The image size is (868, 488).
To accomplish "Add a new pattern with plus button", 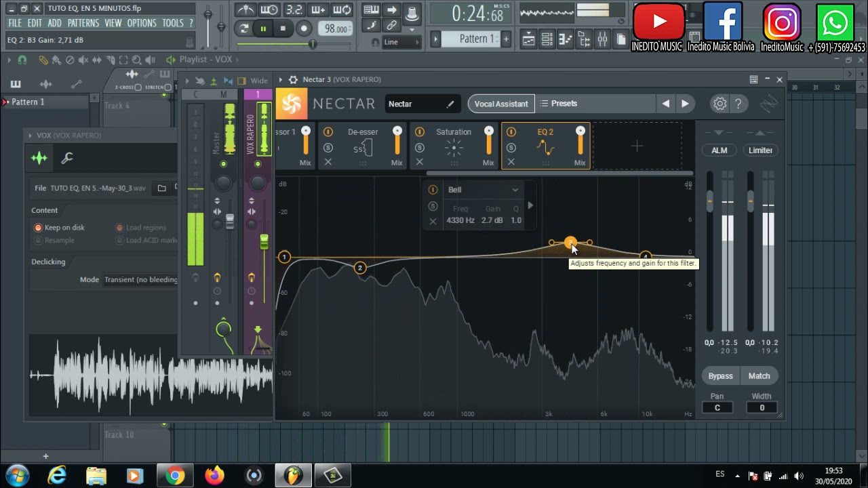I will [x=506, y=39].
